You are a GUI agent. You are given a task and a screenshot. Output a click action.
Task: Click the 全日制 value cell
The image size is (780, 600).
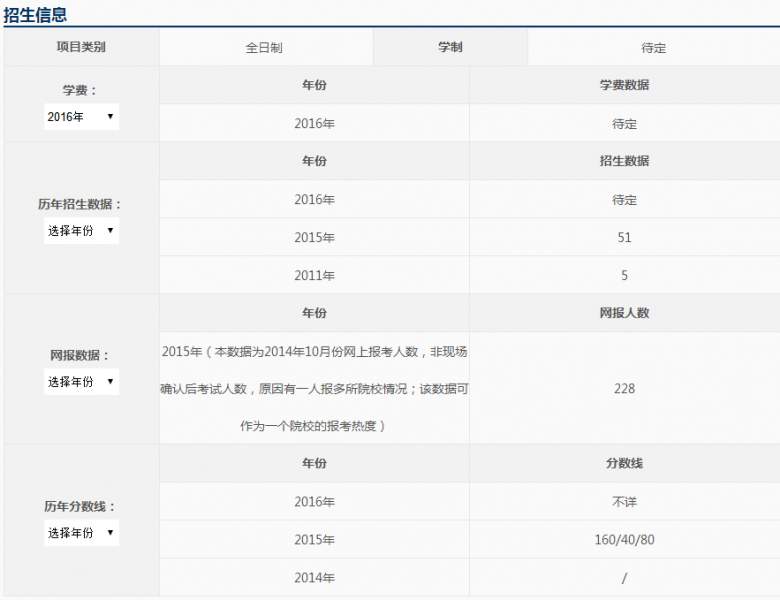point(266,47)
